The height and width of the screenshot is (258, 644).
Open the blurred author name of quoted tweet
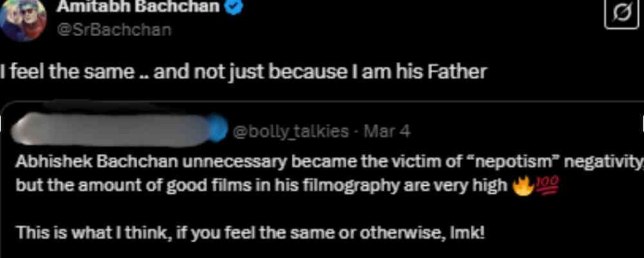tap(116, 130)
